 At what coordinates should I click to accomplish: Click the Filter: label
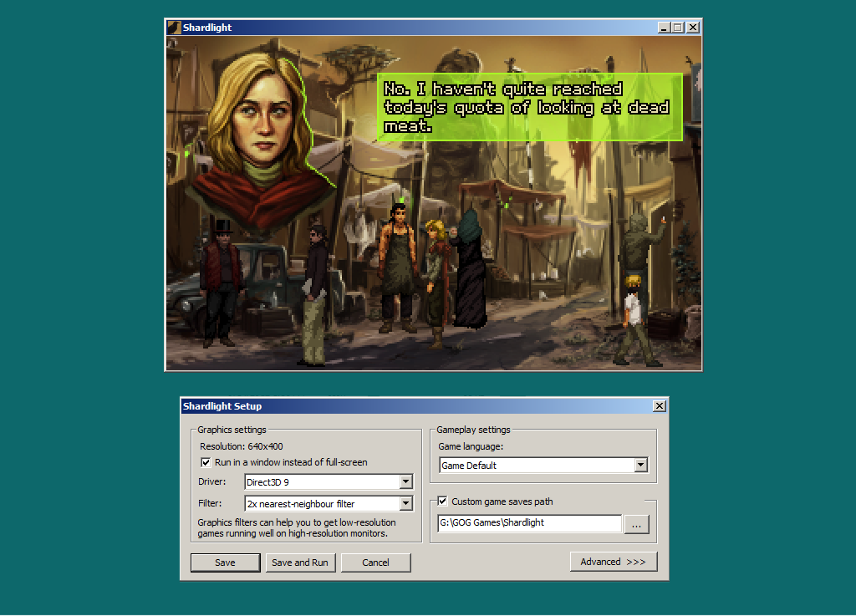pyautogui.click(x=210, y=503)
